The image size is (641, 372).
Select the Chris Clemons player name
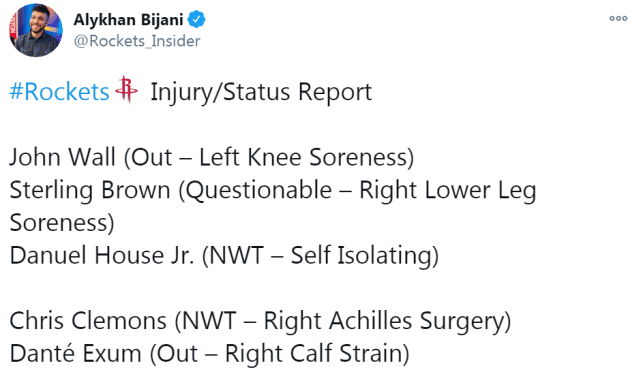tap(88, 320)
